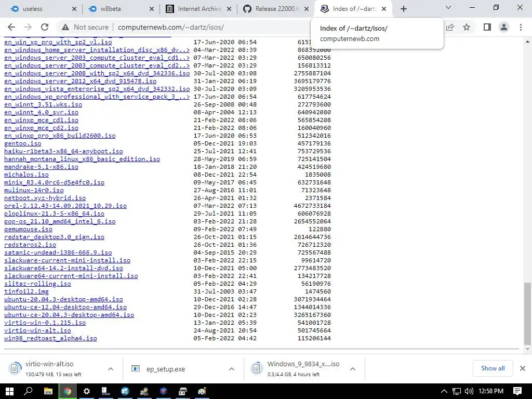Expand ep_setup.exe download options
This screenshot has height=399, width=532.
232,369
